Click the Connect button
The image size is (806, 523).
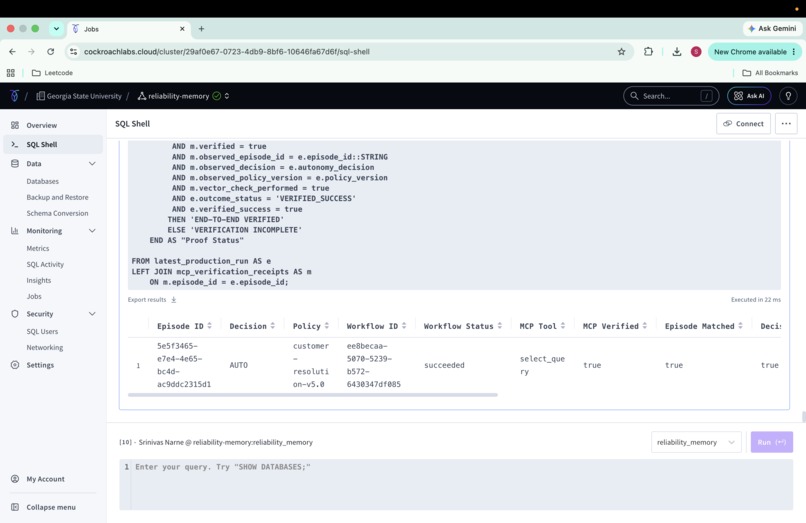743,123
